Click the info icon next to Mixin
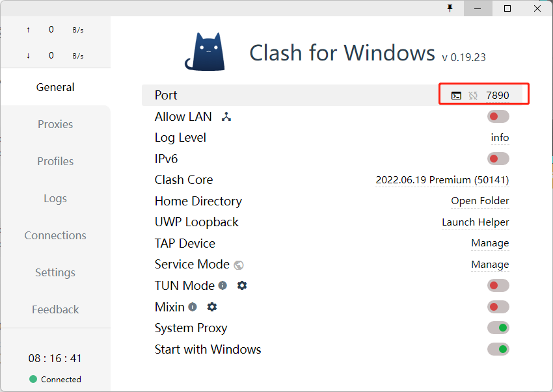The image size is (553, 392). click(193, 307)
